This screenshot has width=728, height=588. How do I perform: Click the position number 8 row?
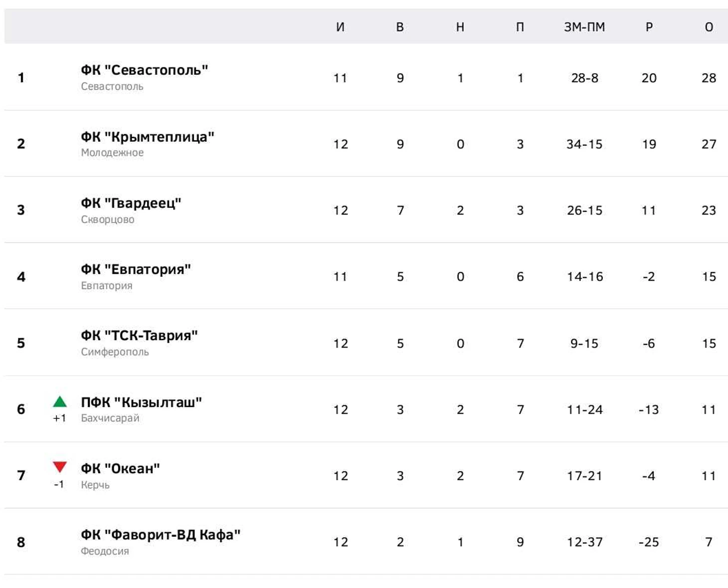(x=21, y=542)
